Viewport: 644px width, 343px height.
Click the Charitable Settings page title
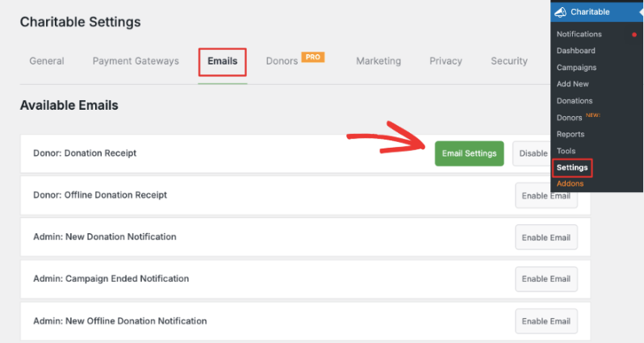(80, 22)
